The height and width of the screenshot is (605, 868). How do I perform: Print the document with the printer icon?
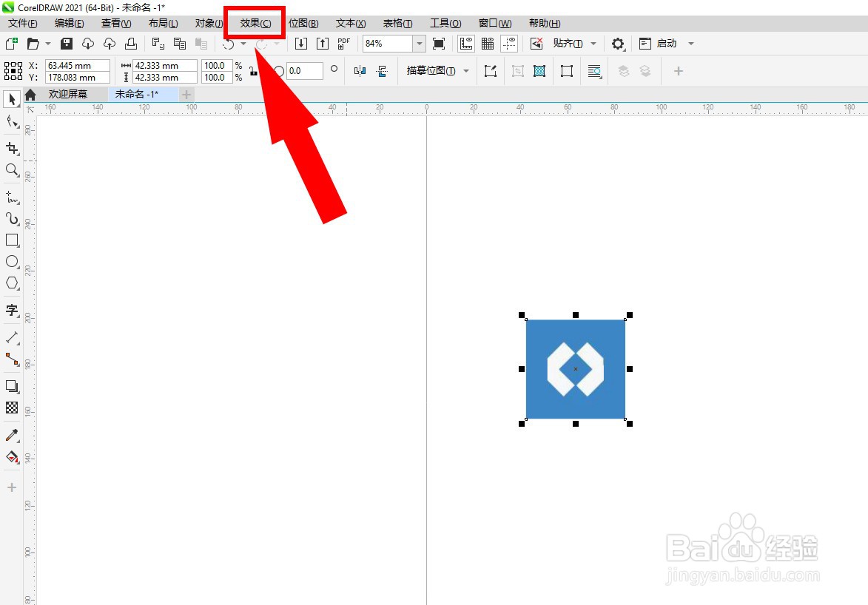(131, 43)
